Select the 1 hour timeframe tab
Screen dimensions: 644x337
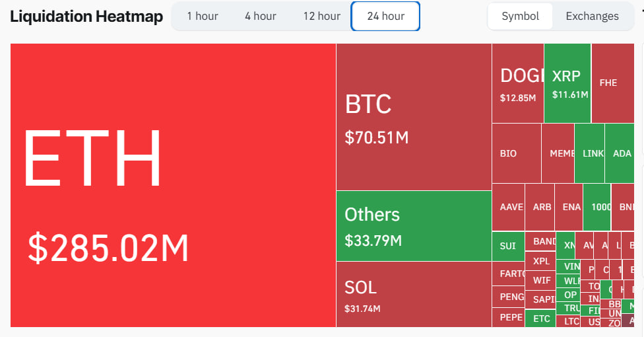(x=203, y=16)
